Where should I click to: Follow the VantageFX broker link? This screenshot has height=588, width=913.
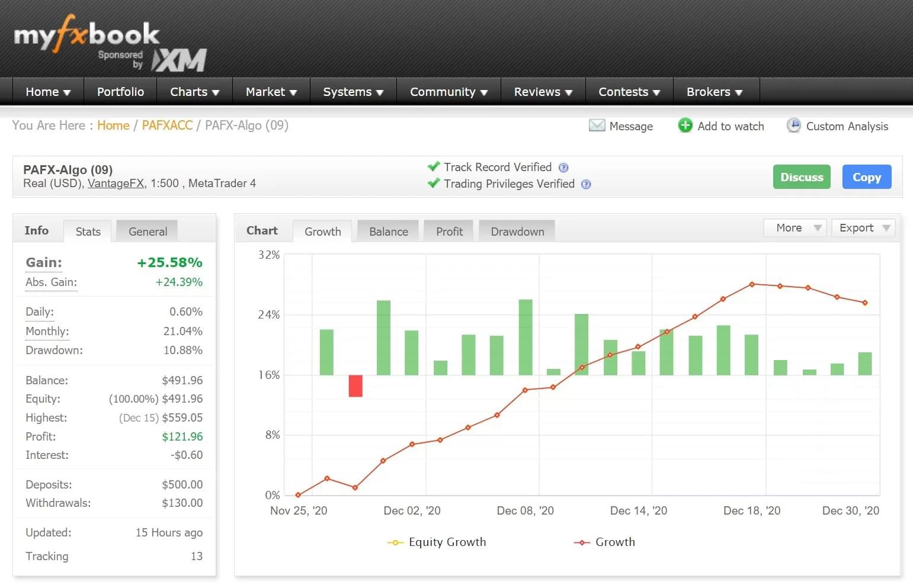(116, 184)
